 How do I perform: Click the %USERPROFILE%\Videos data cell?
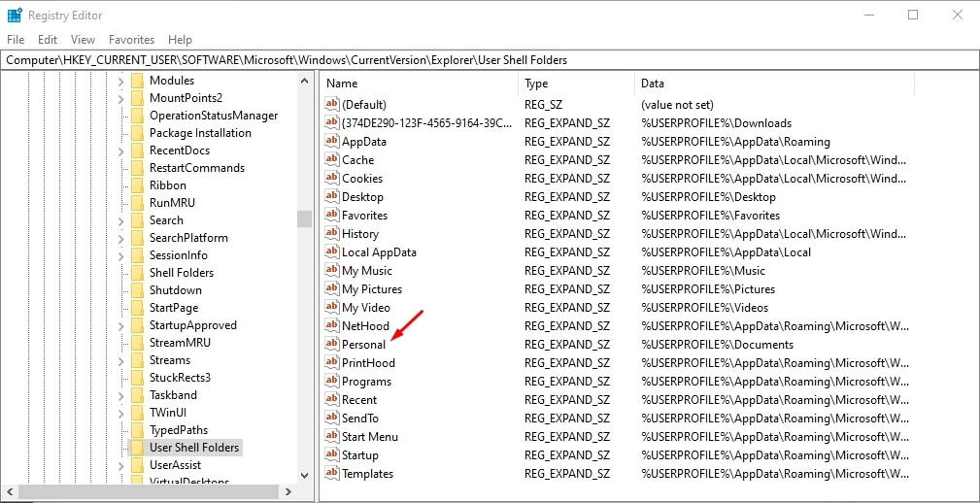pyautogui.click(x=705, y=308)
